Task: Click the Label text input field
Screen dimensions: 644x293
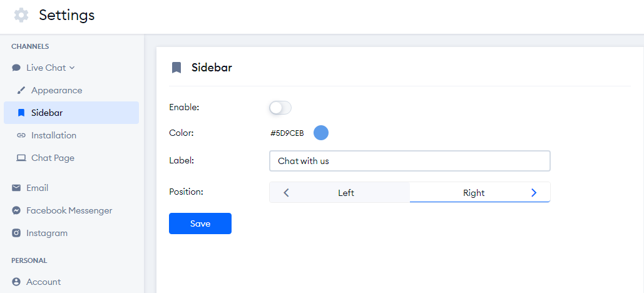Action: point(409,161)
